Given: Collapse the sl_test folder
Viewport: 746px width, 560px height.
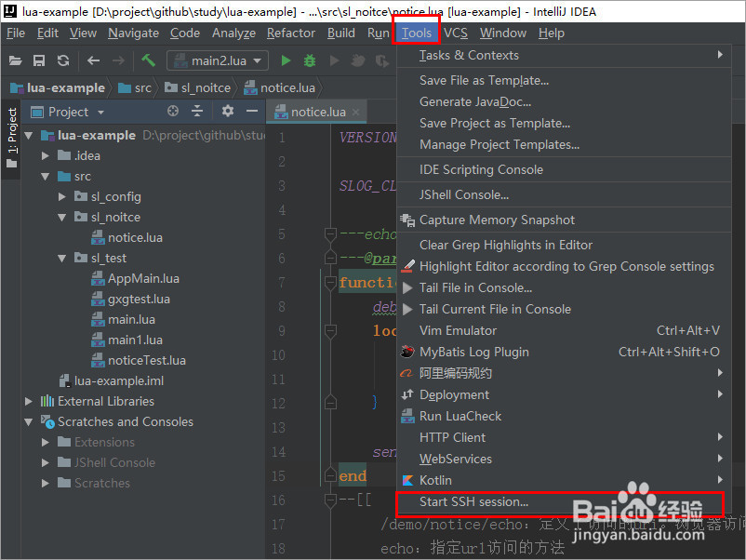Looking at the screenshot, I should pos(60,258).
